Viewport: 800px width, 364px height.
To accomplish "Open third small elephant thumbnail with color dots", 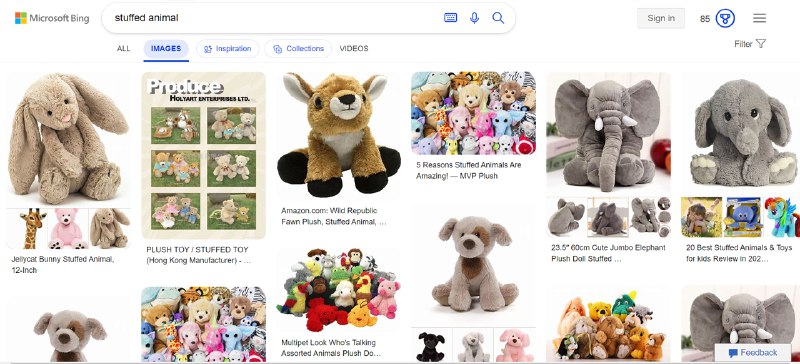I will (x=651, y=217).
